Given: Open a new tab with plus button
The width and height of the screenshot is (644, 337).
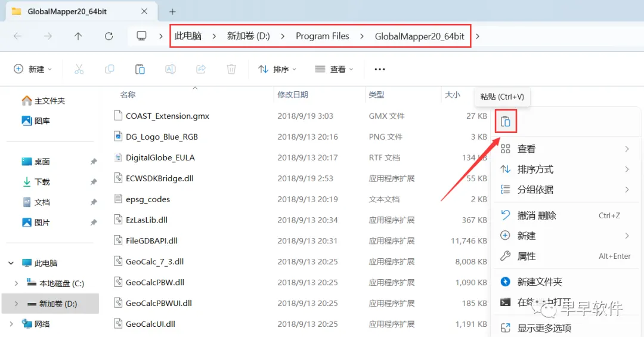Looking at the screenshot, I should [172, 11].
